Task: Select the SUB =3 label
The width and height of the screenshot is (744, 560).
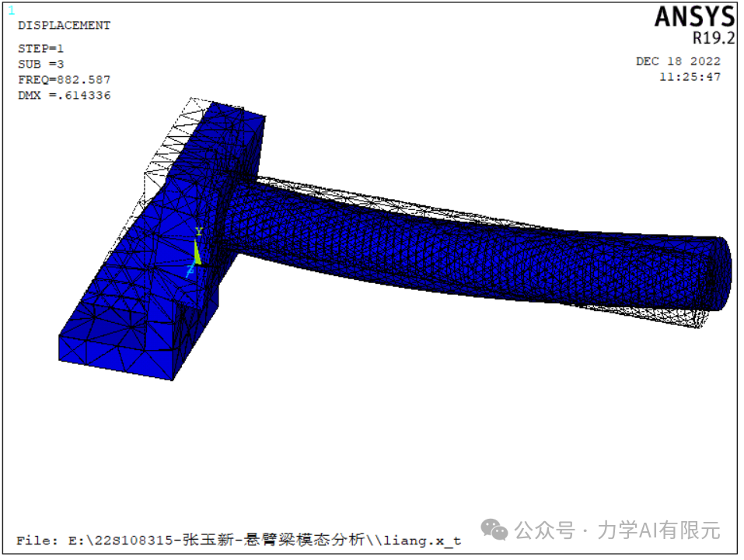Action: (x=40, y=64)
